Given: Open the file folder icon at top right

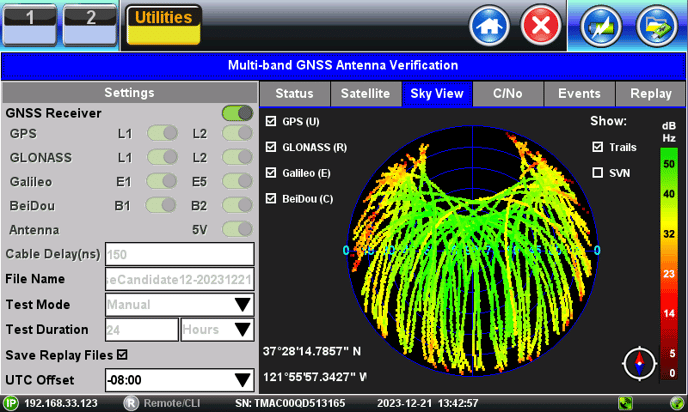Looking at the screenshot, I should [x=656, y=25].
